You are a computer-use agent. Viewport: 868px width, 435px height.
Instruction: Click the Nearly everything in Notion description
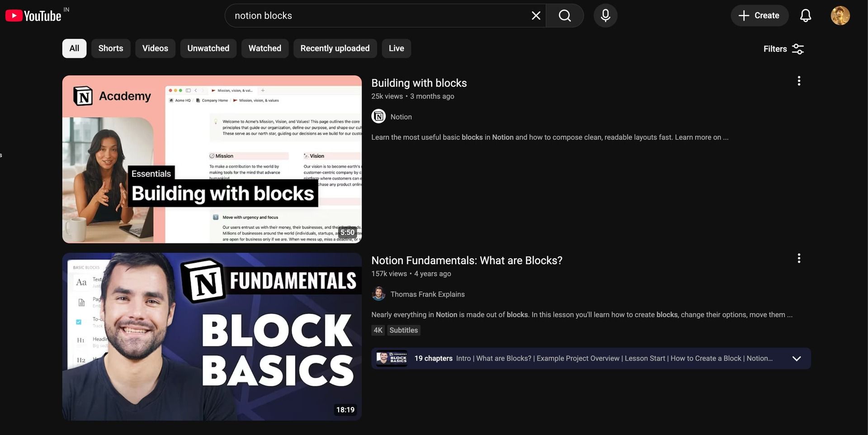[x=582, y=315]
